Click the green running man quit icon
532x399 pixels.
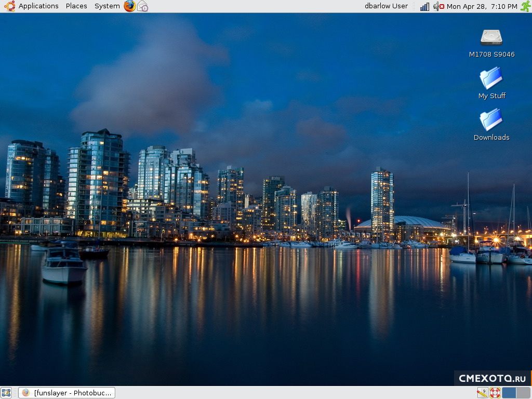coord(525,6)
